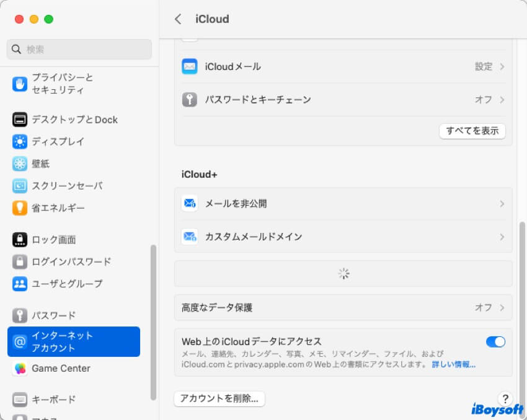
Task: Expand パスワードとキーチェーン chevron
Action: click(x=502, y=100)
